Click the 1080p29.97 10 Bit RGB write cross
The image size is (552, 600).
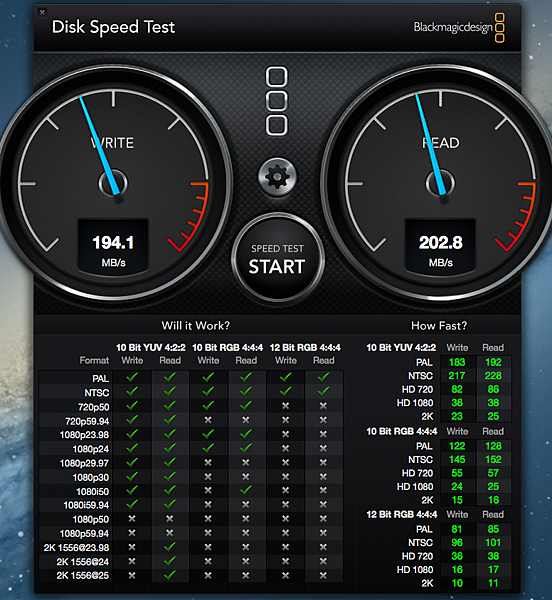[208, 463]
